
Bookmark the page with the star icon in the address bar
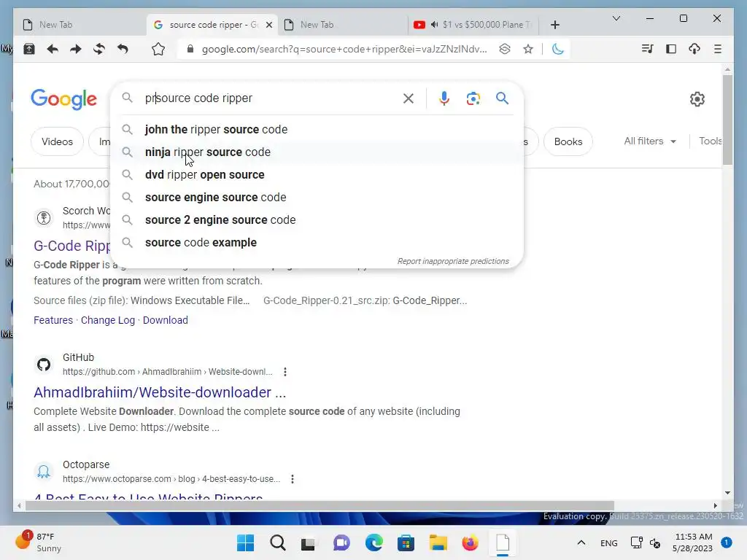(x=528, y=49)
